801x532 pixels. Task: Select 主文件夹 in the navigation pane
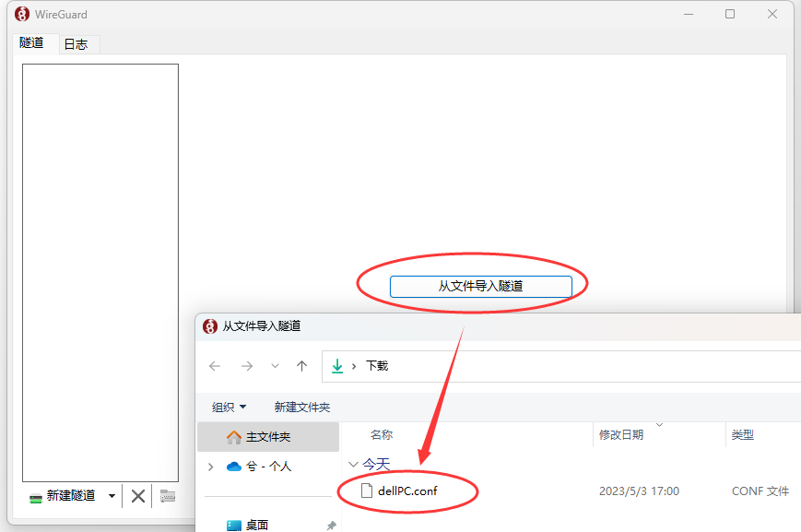click(268, 437)
